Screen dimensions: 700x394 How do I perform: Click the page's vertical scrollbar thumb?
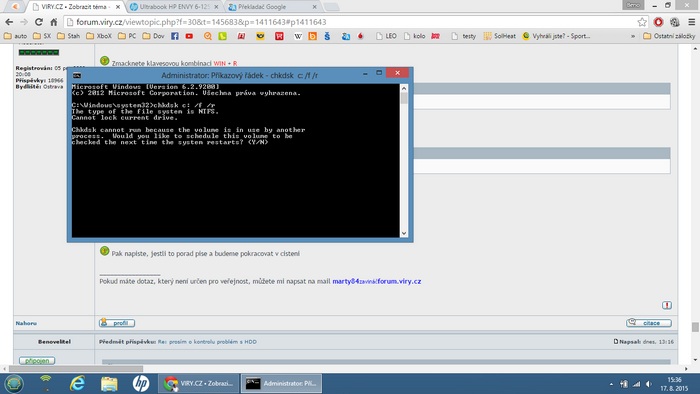(695, 327)
